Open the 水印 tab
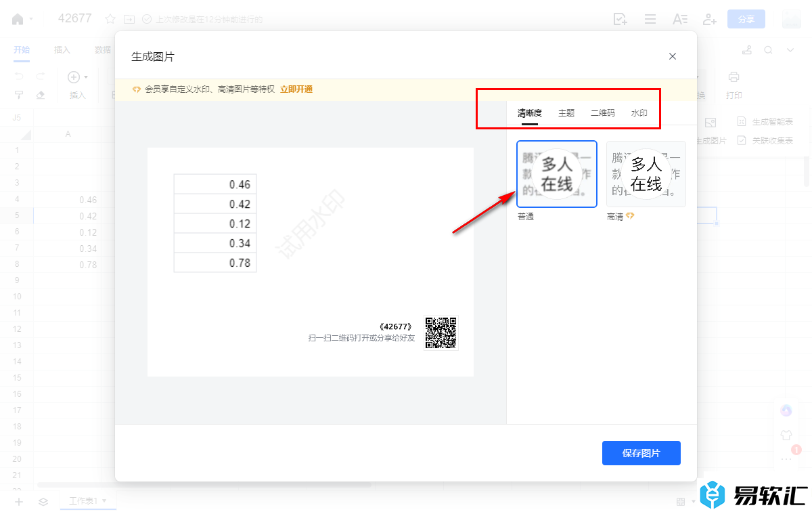This screenshot has height=512, width=812. (x=639, y=113)
